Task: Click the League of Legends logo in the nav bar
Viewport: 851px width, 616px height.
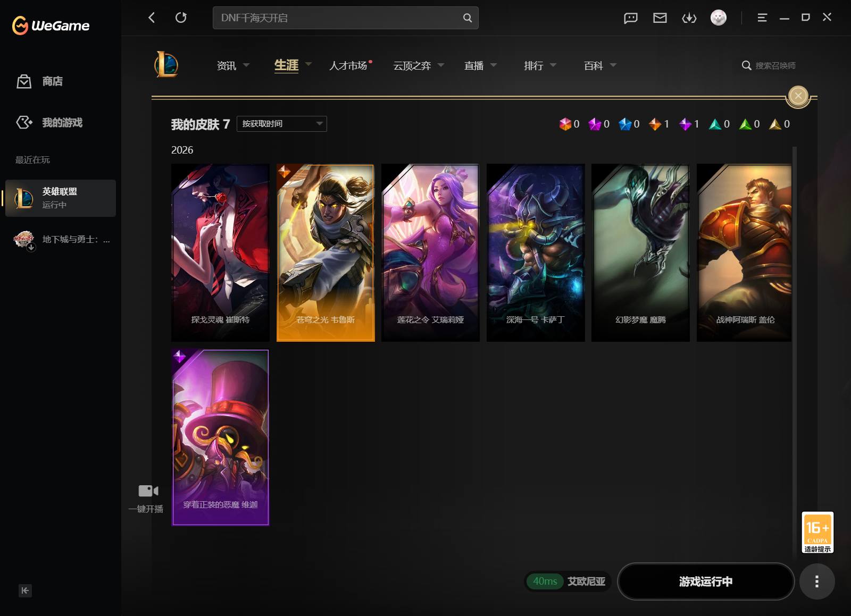Action: pyautogui.click(x=166, y=65)
